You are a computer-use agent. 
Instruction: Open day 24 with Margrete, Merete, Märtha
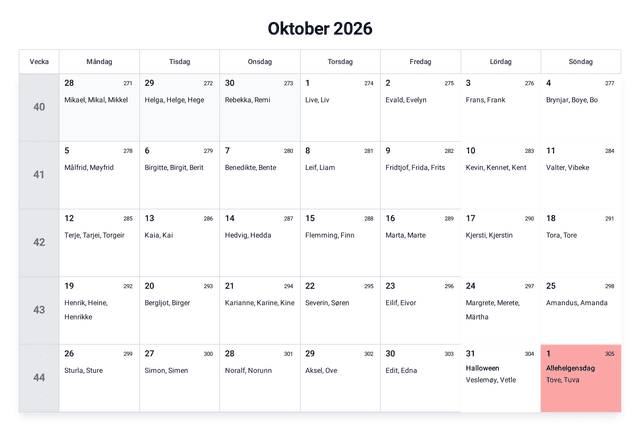pyautogui.click(x=500, y=310)
